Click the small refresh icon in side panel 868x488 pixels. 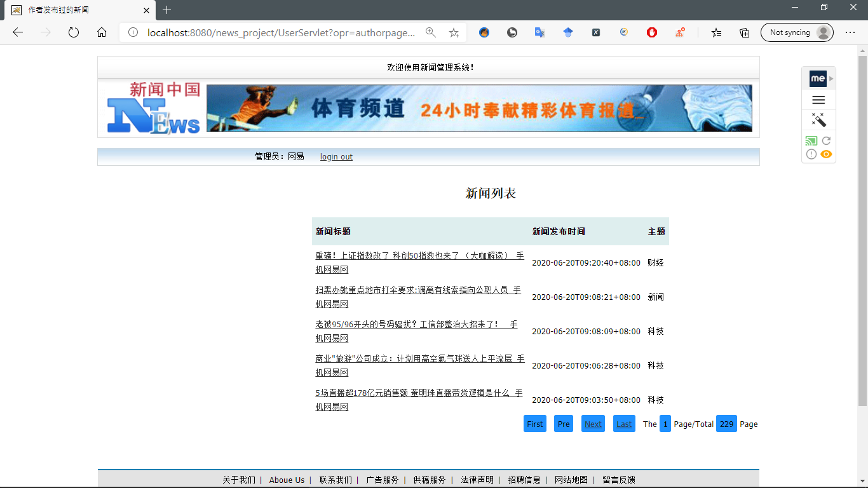[826, 141]
